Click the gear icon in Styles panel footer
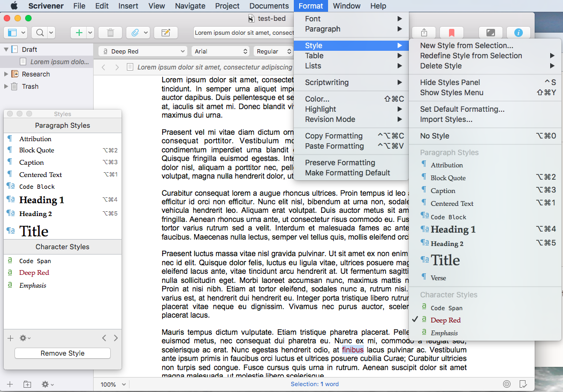563x392 pixels. (25, 338)
